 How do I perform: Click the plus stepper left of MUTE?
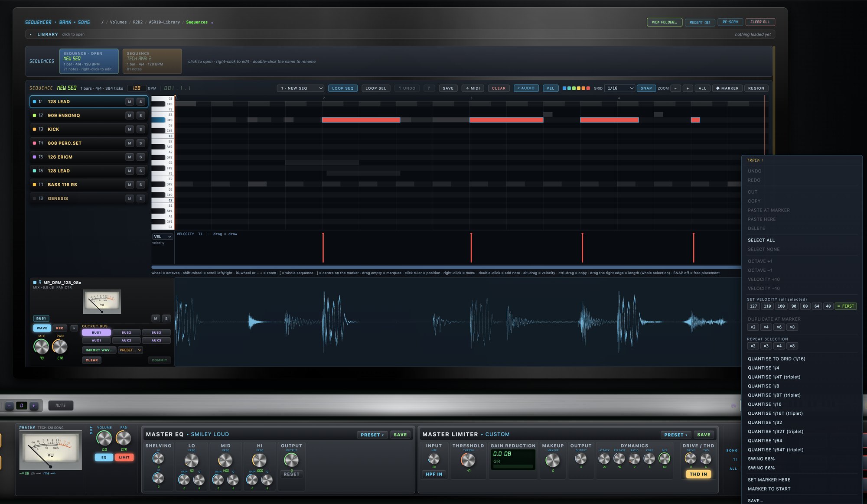point(34,406)
